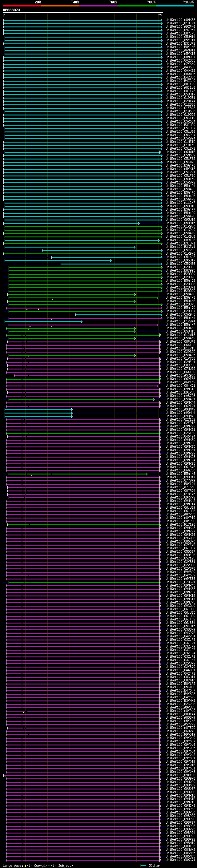Select the UniRef100_A9QN44 label
Viewport: 197px width, 868px height.
tap(180, 413)
